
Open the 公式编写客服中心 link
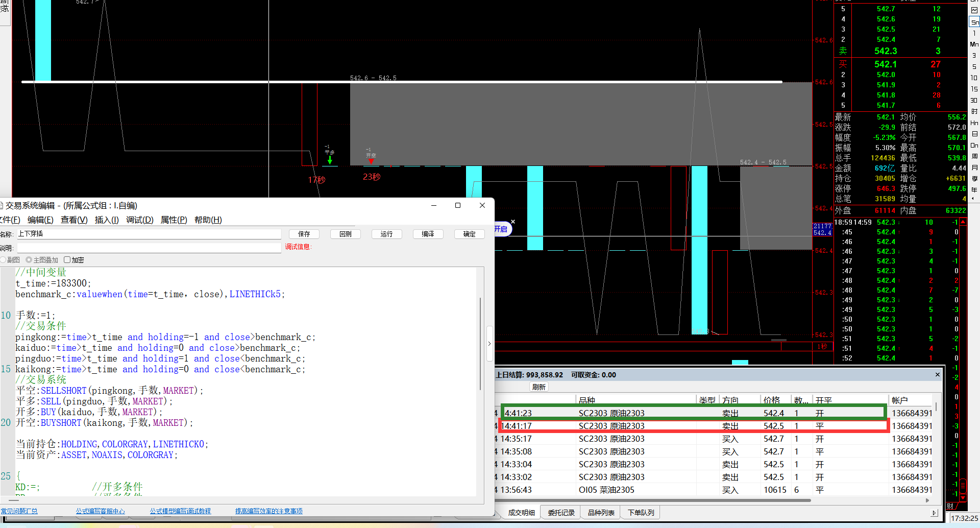100,511
